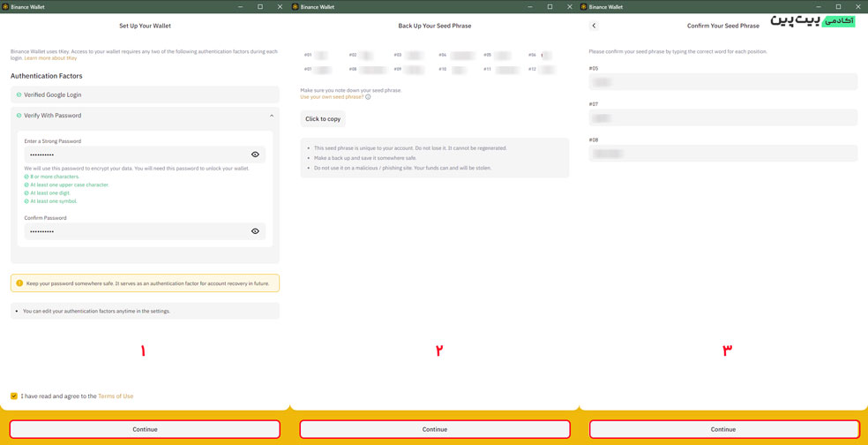Viewport: 868px width, 445px height.
Task: Continue in the Back Up Your Seed Phrase window
Action: [x=435, y=429]
